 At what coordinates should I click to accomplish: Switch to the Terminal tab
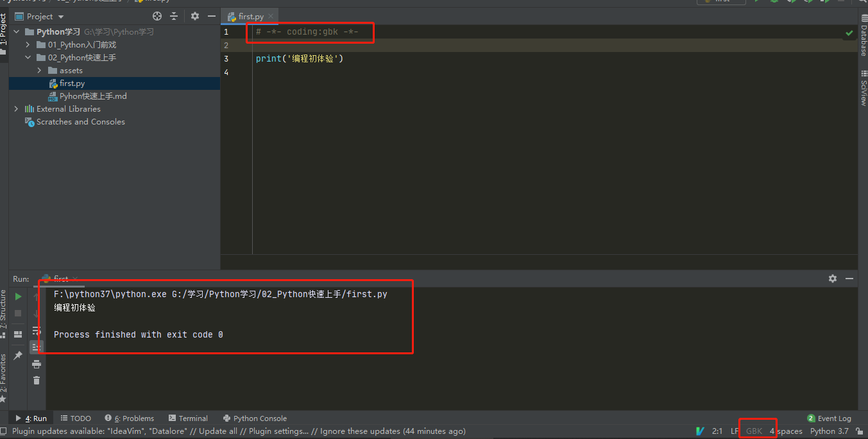(x=188, y=418)
